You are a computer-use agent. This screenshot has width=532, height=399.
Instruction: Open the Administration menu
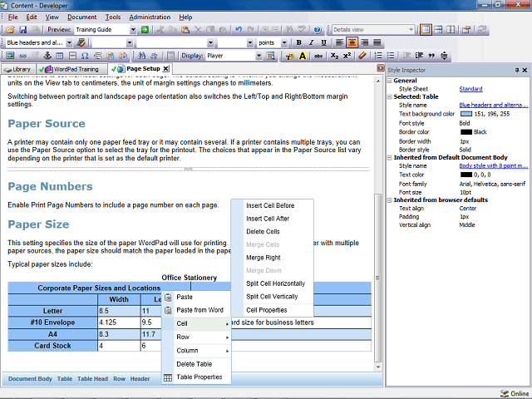pyautogui.click(x=150, y=17)
